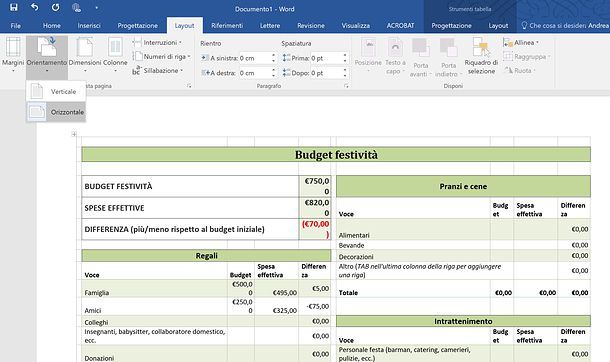Click the 'Donazioni' row label
The width and height of the screenshot is (610, 362).
point(99,358)
